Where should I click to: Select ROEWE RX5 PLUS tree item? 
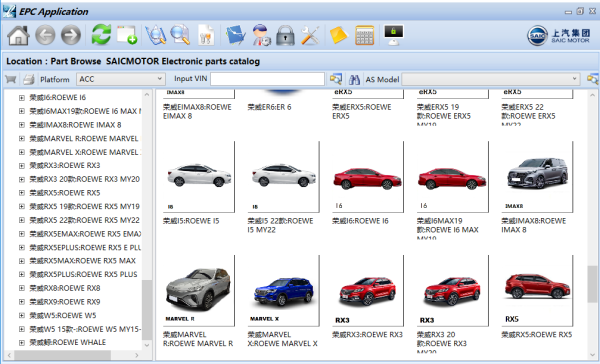(83, 274)
